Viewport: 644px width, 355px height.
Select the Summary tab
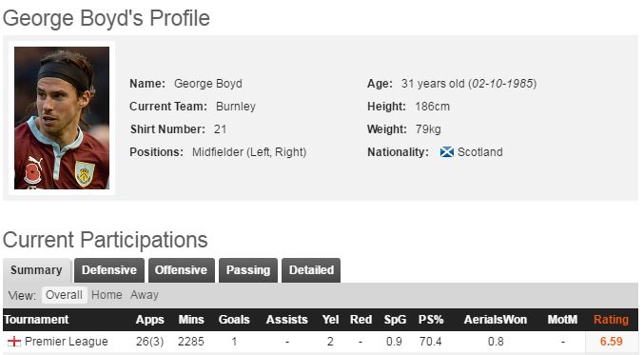(x=37, y=270)
